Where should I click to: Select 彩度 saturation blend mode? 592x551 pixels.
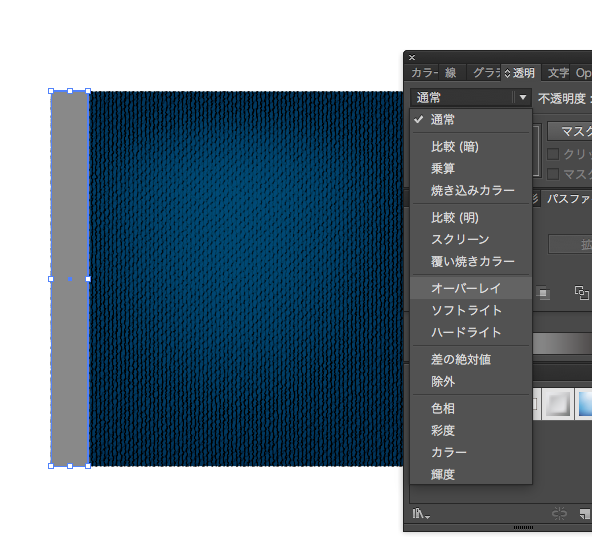tap(471, 431)
